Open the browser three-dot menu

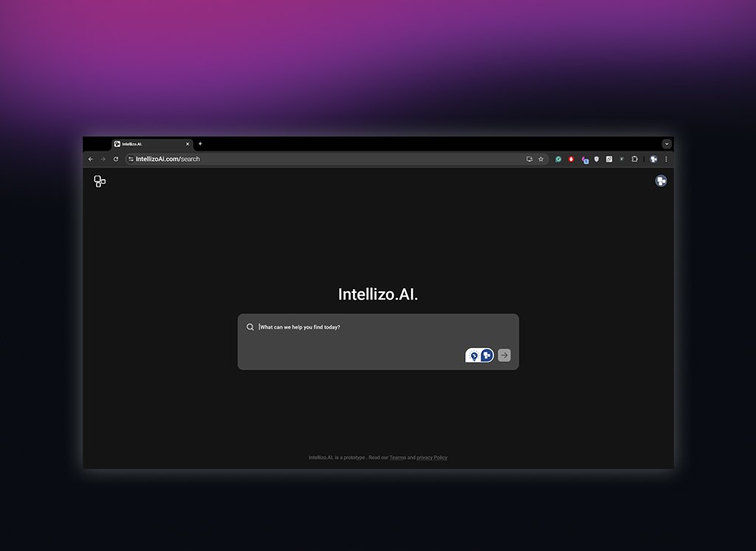pyautogui.click(x=666, y=159)
